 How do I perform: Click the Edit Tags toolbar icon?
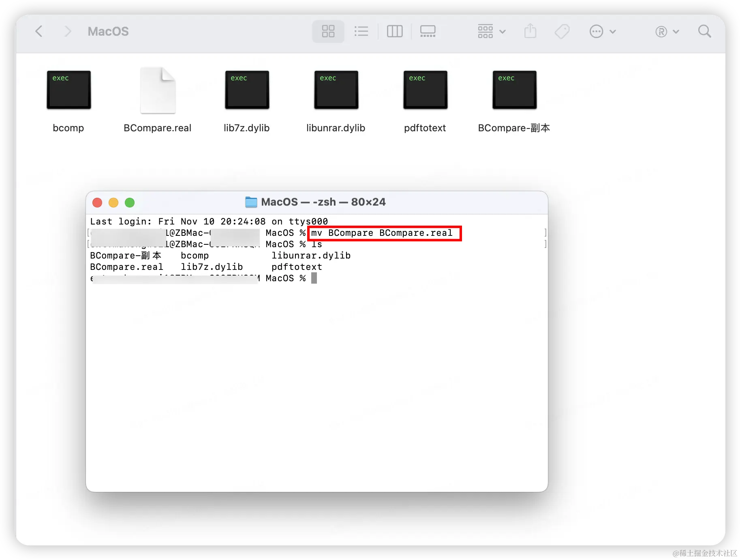562,31
